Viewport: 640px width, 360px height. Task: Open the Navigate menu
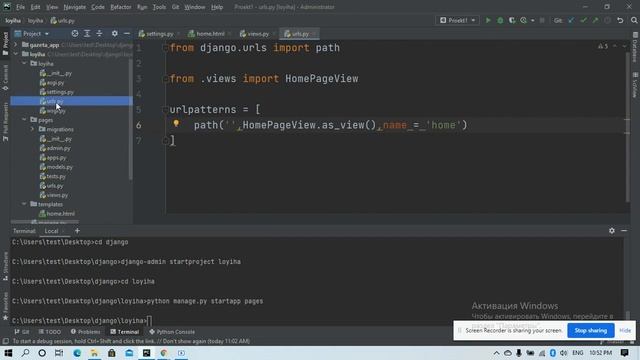(75, 7)
